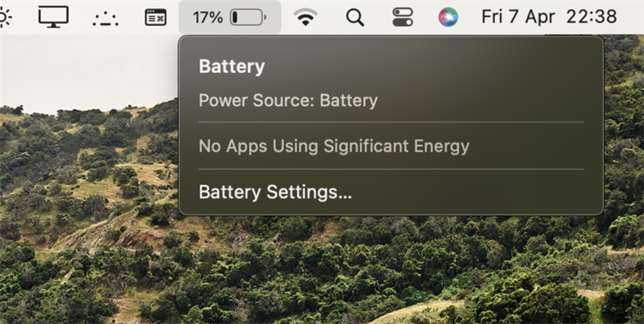Click the dirt trail on the hillside wallpaper
This screenshot has width=644, height=324.
tap(94, 231)
